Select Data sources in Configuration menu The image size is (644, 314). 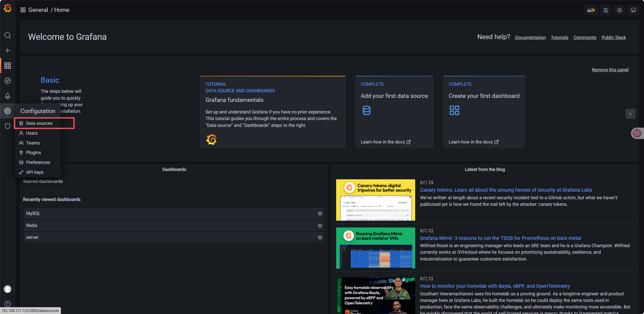click(38, 123)
